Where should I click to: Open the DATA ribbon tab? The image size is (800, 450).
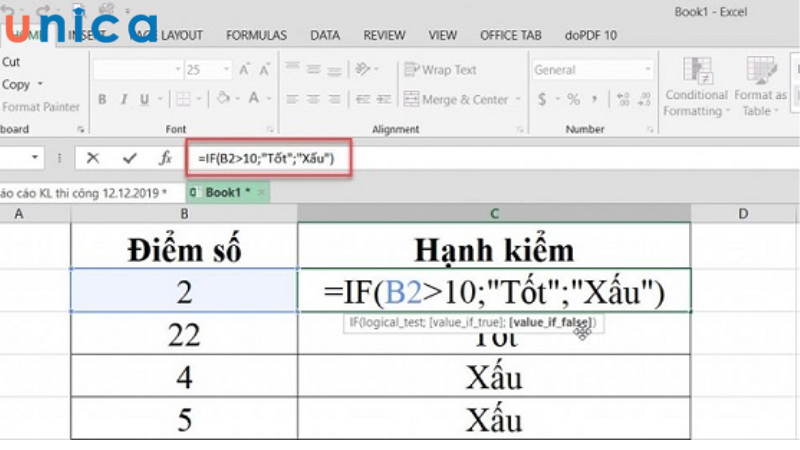point(325,35)
